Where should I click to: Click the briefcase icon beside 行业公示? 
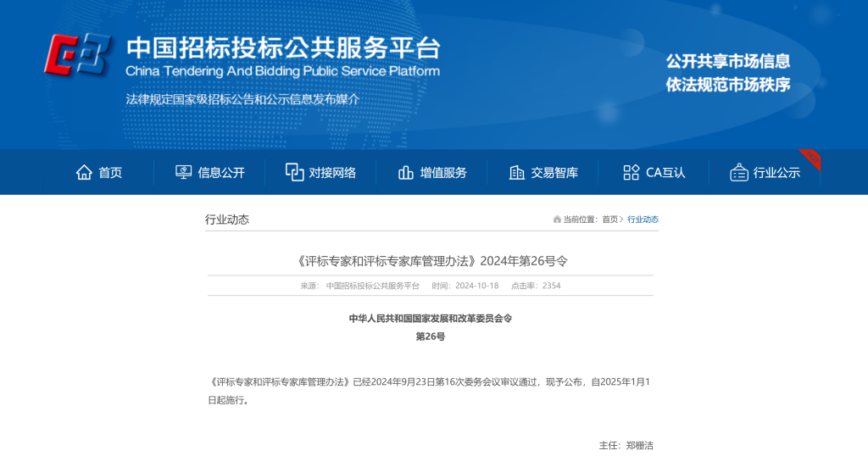(x=739, y=173)
